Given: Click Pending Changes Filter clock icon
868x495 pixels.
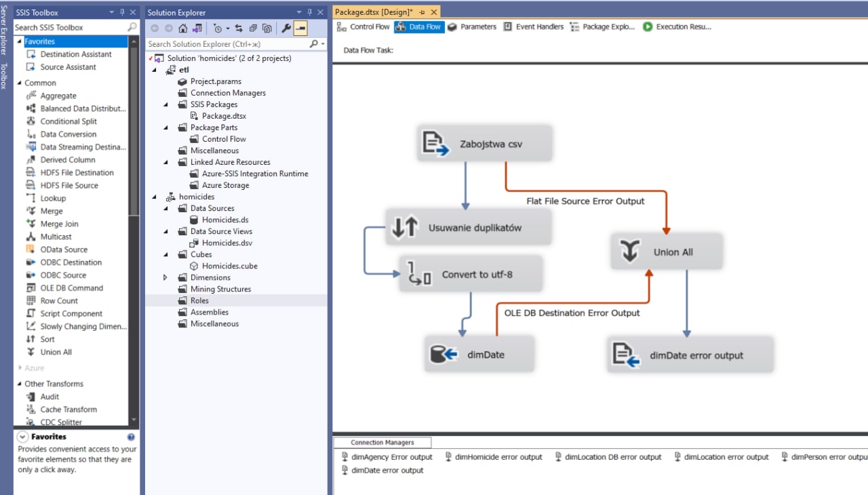Looking at the screenshot, I should [218, 28].
